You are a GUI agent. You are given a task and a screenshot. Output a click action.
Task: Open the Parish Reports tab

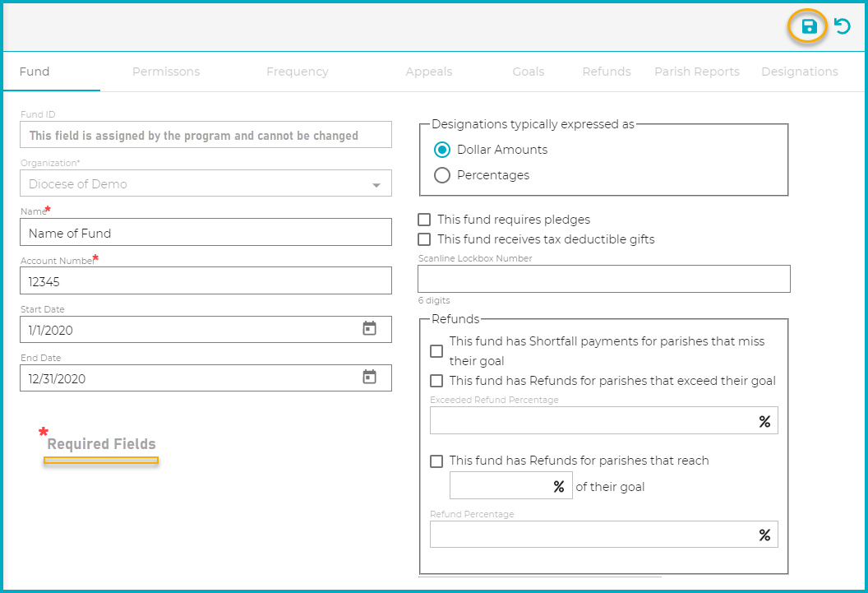[697, 72]
